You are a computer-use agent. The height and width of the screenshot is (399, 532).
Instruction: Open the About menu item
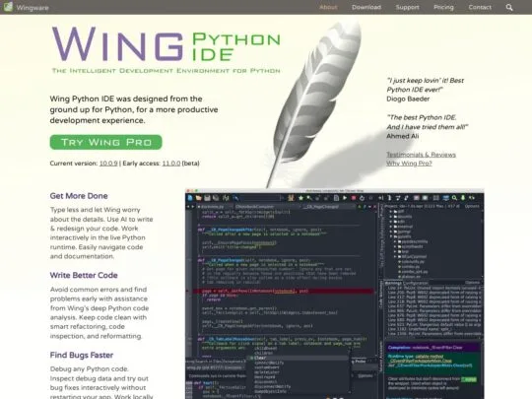point(328,7)
